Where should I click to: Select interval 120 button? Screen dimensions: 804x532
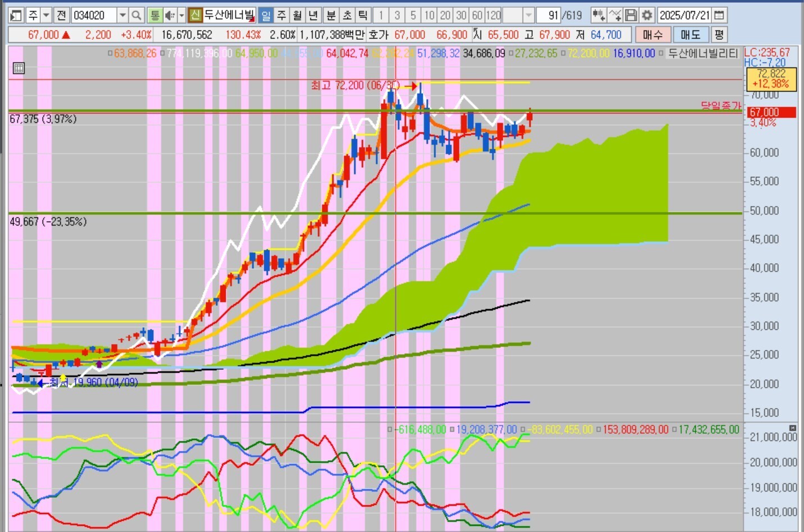tap(494, 15)
